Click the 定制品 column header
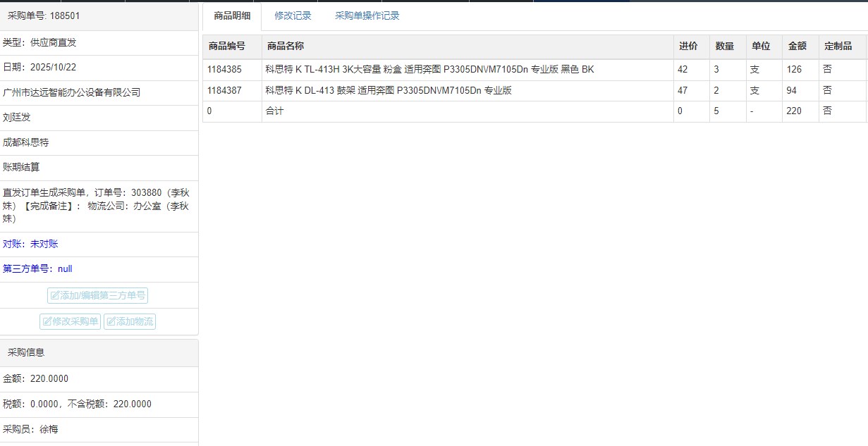 click(x=838, y=47)
